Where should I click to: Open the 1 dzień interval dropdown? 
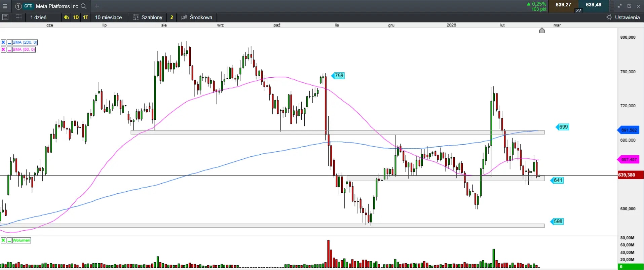point(38,17)
